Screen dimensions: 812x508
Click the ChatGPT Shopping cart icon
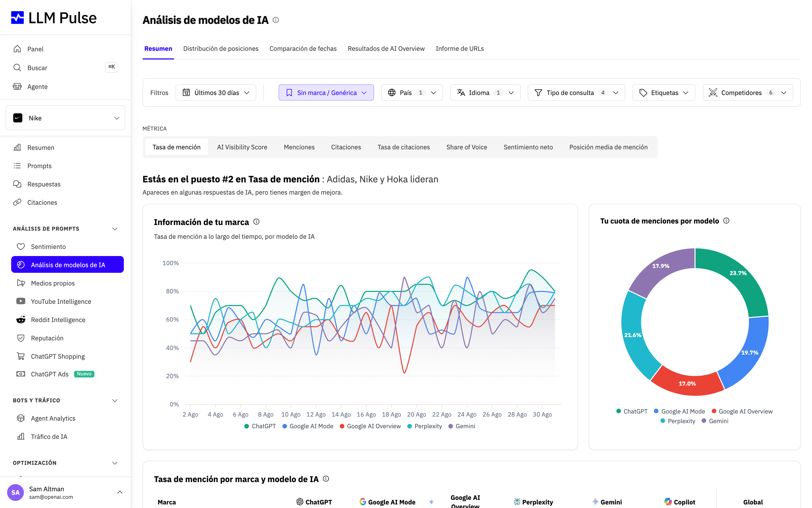click(21, 356)
